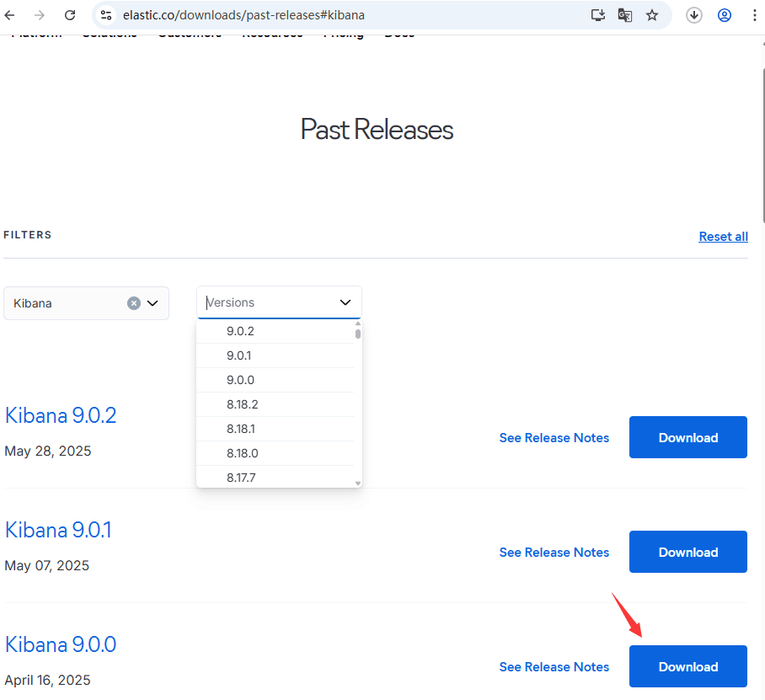
Task: Select version 9.0.1 from the list
Action: 276,355
